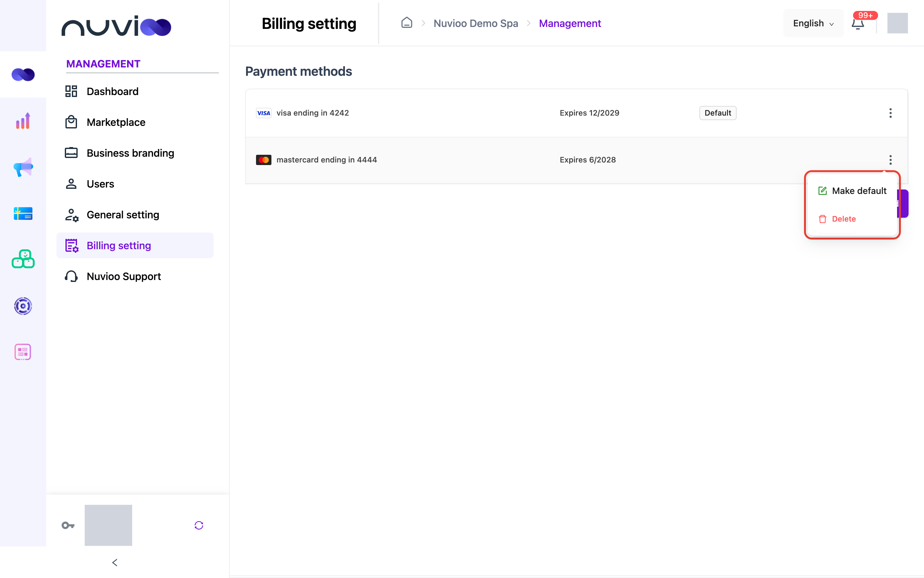Open the Nuvioo infinity logo module in left rail
The height and width of the screenshot is (578, 924).
click(23, 74)
